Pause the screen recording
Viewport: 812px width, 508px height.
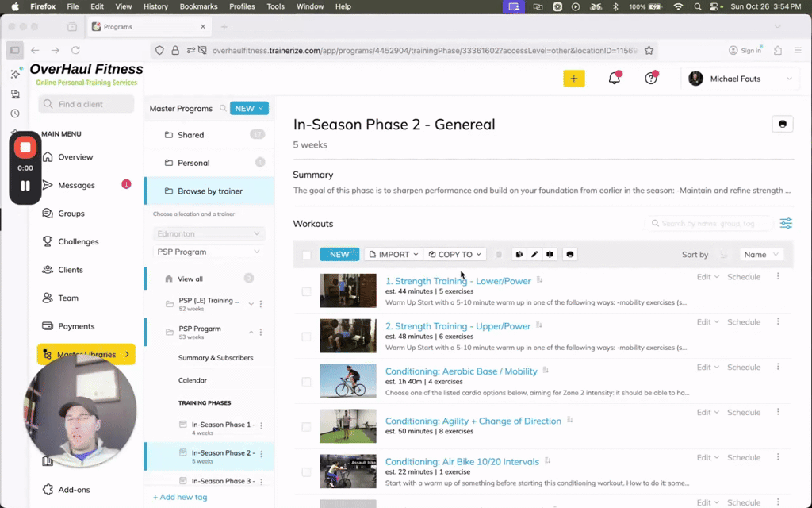pos(25,186)
